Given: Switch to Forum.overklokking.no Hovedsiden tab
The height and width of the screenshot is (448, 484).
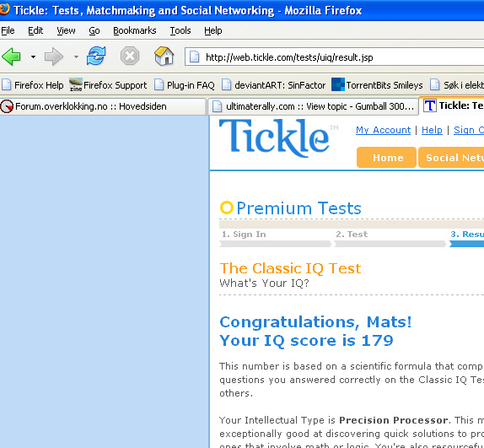Looking at the screenshot, I should tap(103, 106).
